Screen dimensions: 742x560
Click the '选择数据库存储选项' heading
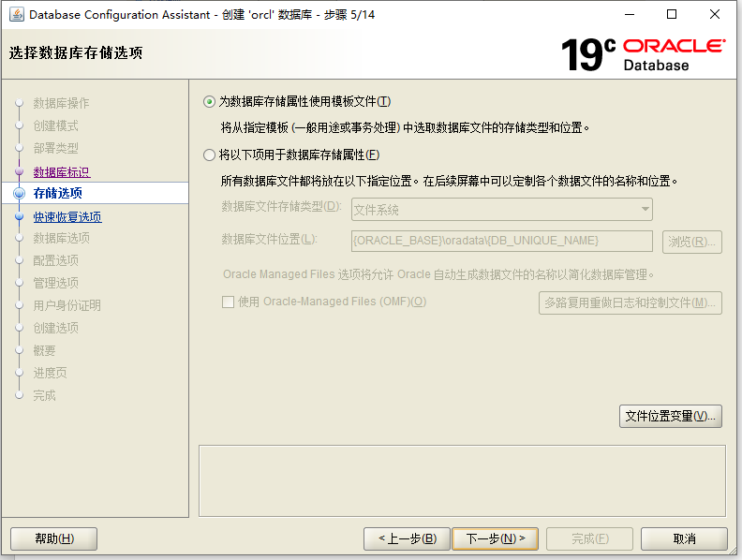(76, 52)
